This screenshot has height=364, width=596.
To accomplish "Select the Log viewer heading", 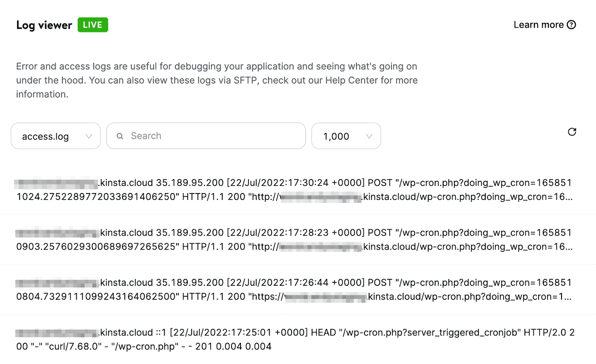I will (x=44, y=25).
